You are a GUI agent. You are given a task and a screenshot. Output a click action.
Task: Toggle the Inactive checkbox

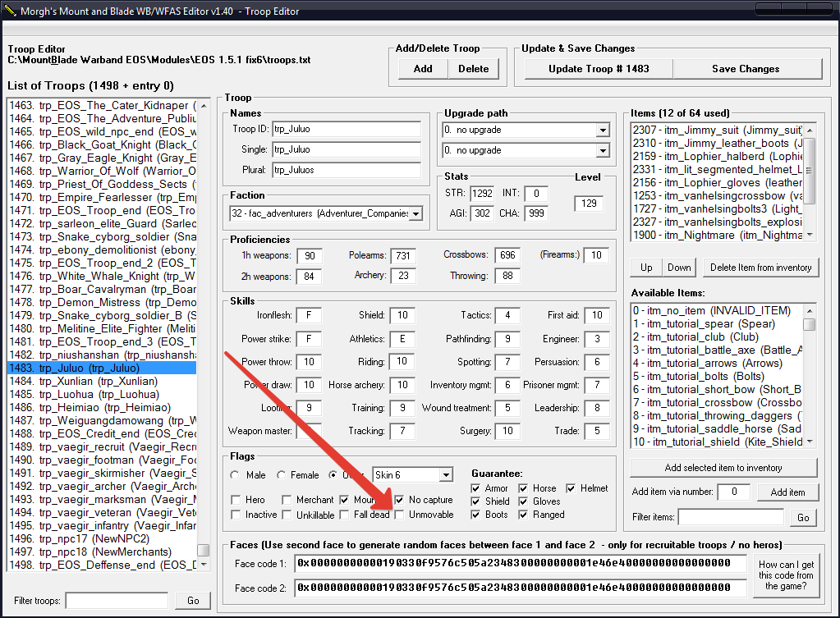(x=236, y=515)
